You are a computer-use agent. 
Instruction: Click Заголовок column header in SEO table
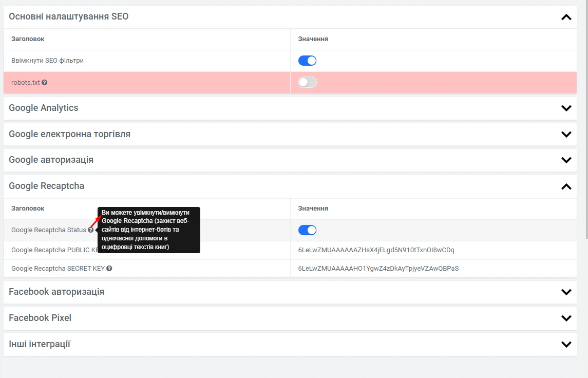(28, 39)
